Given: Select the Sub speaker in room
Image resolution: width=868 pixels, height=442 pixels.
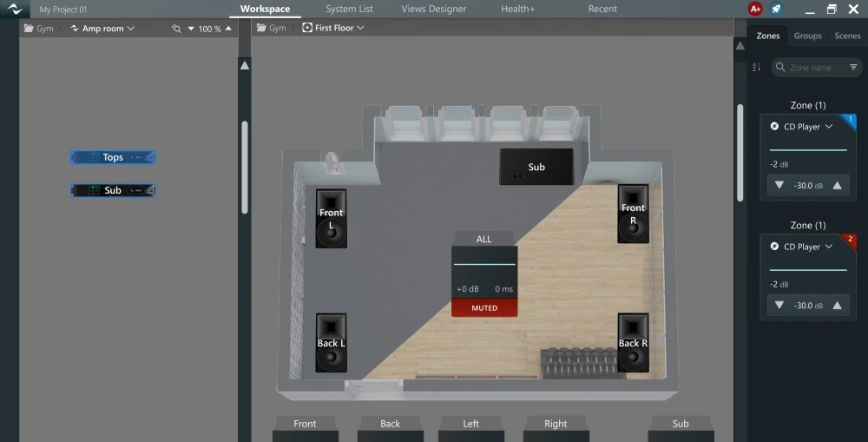Looking at the screenshot, I should click(536, 167).
